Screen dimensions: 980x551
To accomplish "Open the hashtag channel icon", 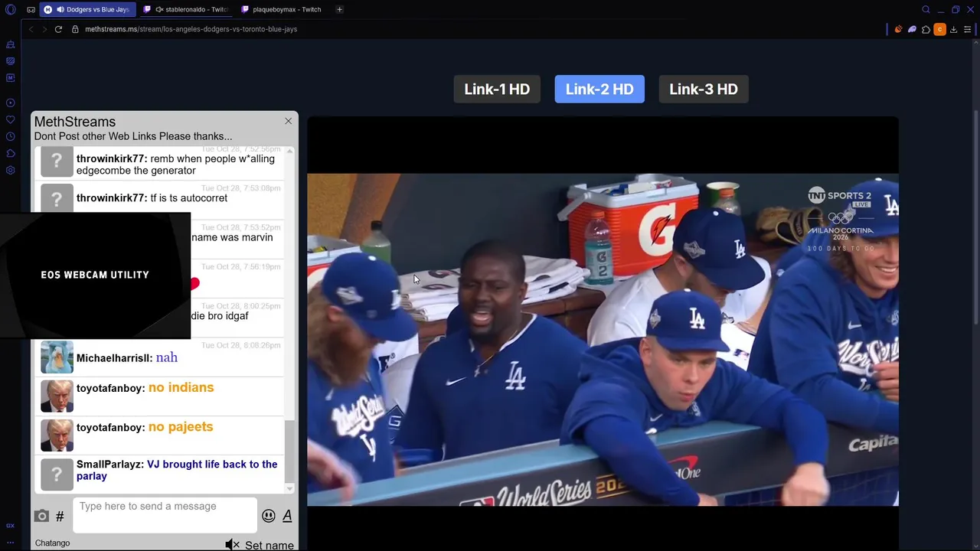I will (x=60, y=517).
